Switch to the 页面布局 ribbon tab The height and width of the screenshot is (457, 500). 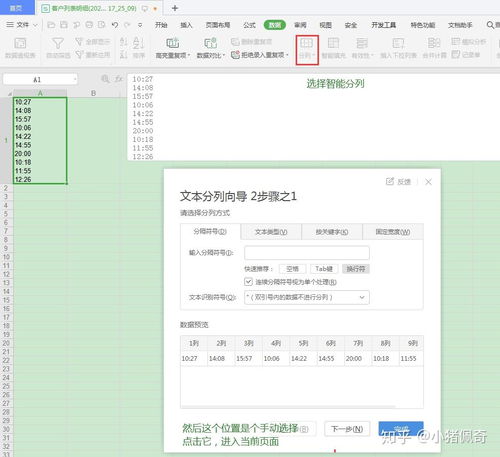pos(218,25)
